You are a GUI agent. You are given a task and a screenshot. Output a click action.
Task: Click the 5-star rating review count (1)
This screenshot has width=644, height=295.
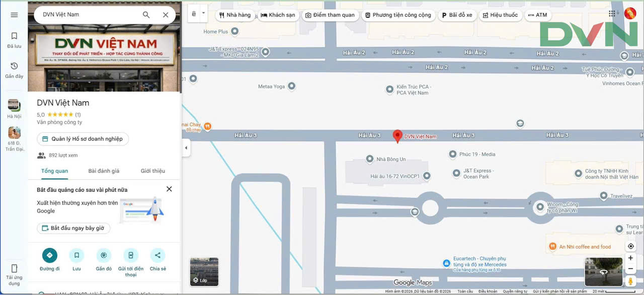[x=78, y=115]
